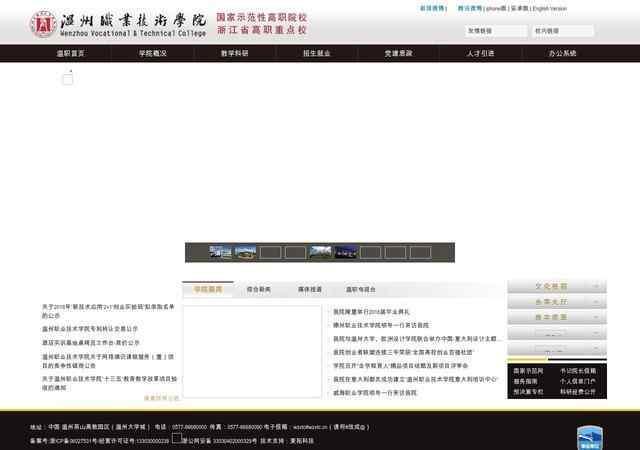Viewport: 640px width, 450px height.
Task: Open the 校内链接 dropdown
Action: [563, 31]
